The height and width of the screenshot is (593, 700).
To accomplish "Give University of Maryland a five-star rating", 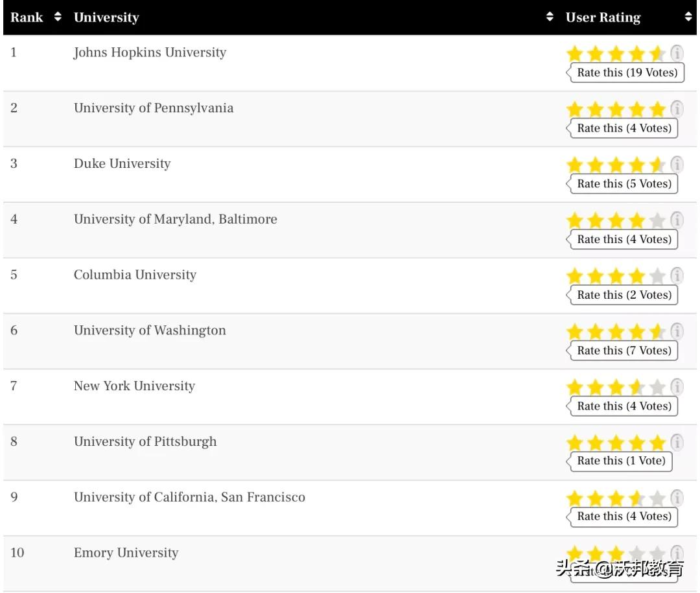I will click(657, 221).
